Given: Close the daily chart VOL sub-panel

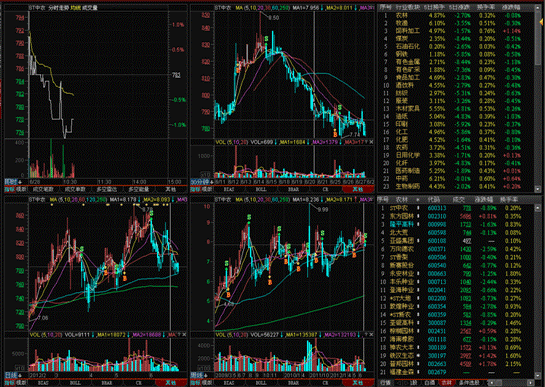Looking at the screenshot, I should tap(184, 334).
